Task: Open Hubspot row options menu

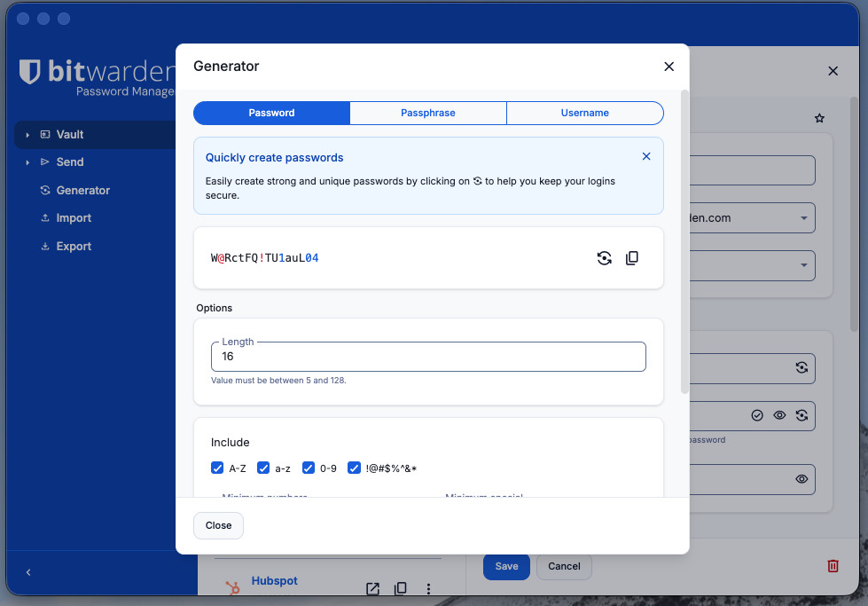Action: point(428,589)
